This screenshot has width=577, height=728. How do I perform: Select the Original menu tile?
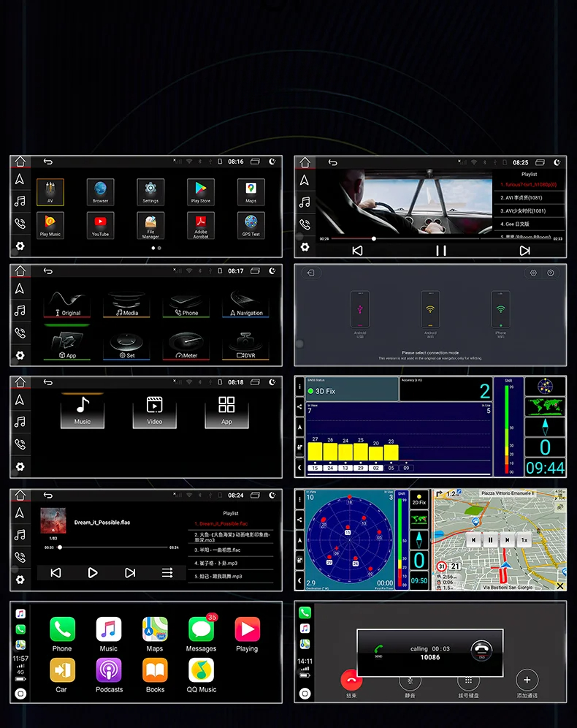67,305
